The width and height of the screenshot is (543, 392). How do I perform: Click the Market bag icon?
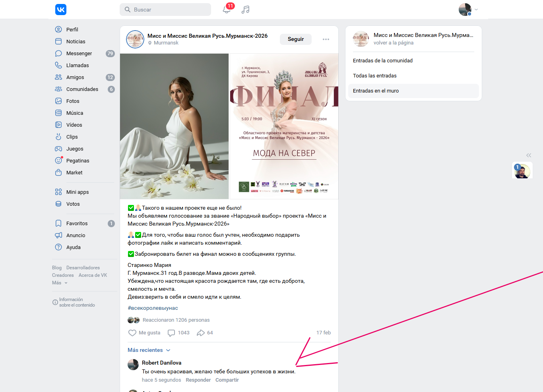[x=58, y=172]
